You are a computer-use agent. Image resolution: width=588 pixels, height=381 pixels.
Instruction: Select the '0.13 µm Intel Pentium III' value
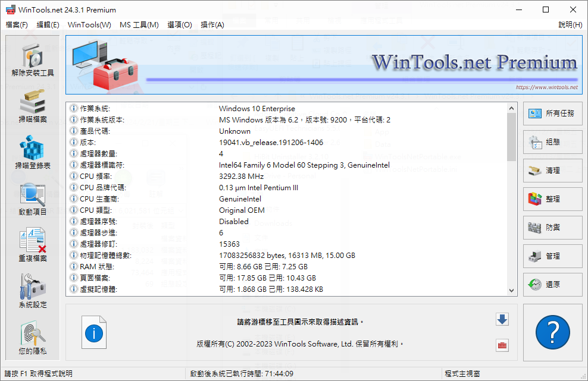(x=258, y=188)
